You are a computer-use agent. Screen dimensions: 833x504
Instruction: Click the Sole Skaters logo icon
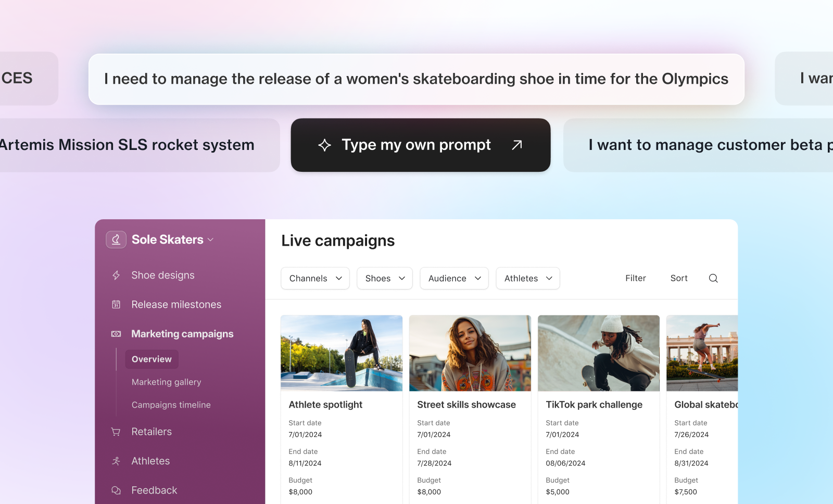coord(116,239)
